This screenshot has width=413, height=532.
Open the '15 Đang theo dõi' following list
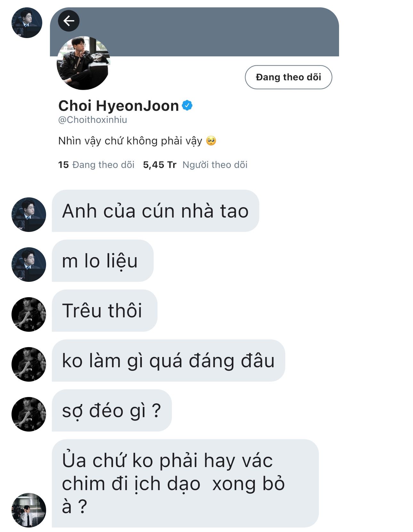click(x=96, y=165)
